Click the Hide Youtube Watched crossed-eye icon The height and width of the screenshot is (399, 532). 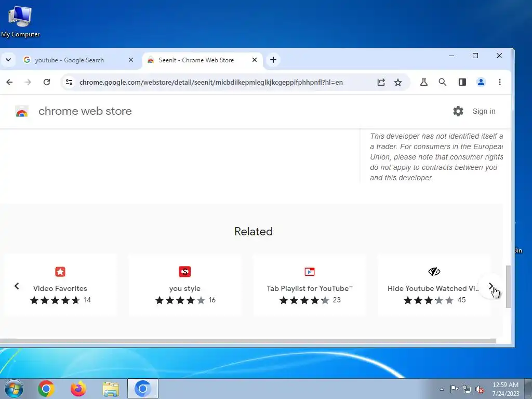coord(434,271)
